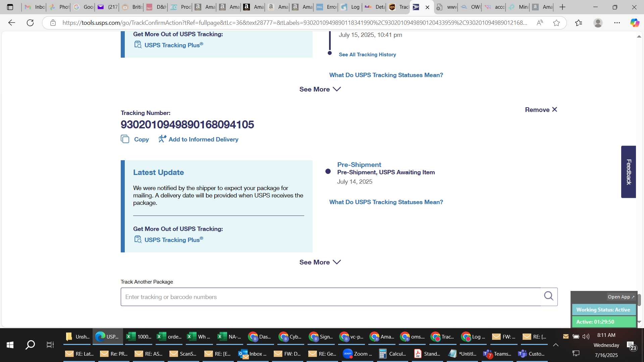Image resolution: width=644 pixels, height=362 pixels.
Task: Open the Windows Start menu
Action: pyautogui.click(x=10, y=345)
